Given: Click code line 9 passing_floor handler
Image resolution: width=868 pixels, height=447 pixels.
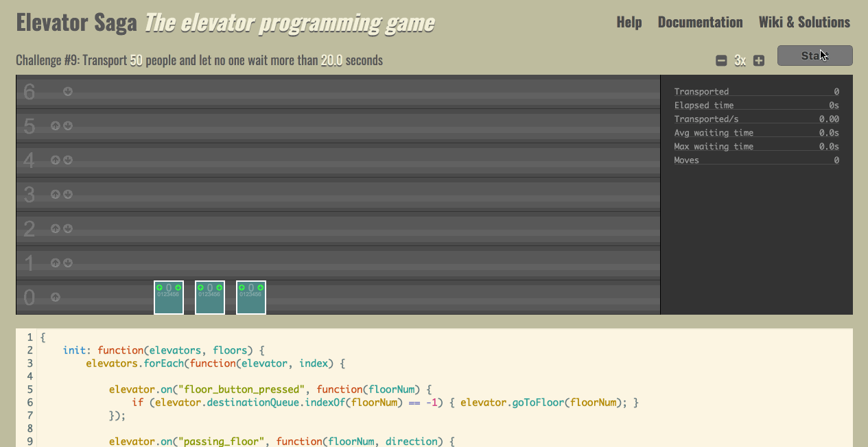Looking at the screenshot, I should point(282,442).
